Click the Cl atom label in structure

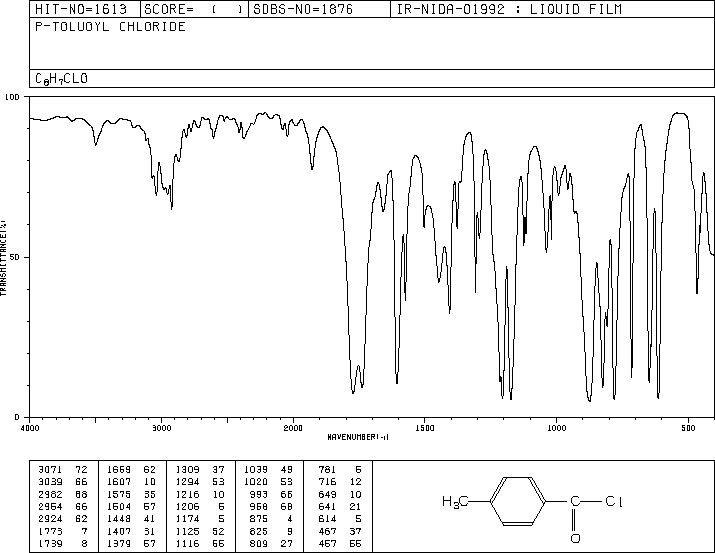coord(614,501)
